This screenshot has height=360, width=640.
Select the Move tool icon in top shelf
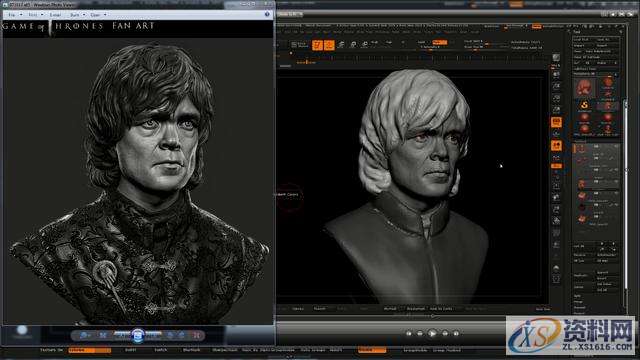pyautogui.click(x=341, y=44)
